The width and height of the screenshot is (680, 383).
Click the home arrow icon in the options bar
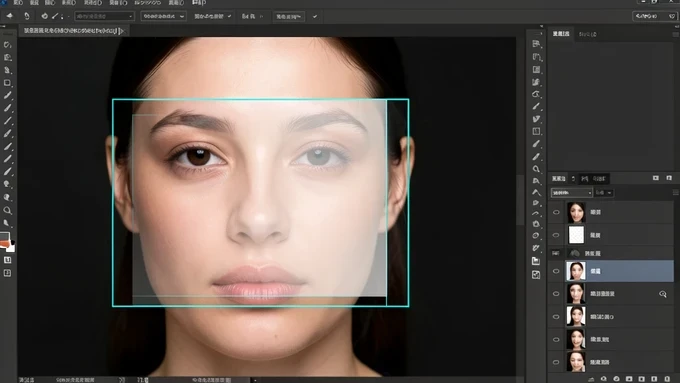10,16
